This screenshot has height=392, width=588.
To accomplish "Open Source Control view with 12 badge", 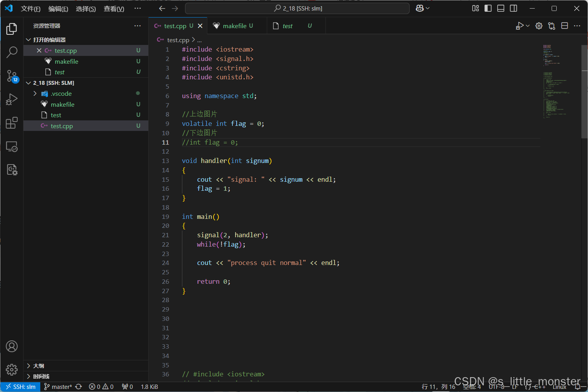I will (x=12, y=76).
